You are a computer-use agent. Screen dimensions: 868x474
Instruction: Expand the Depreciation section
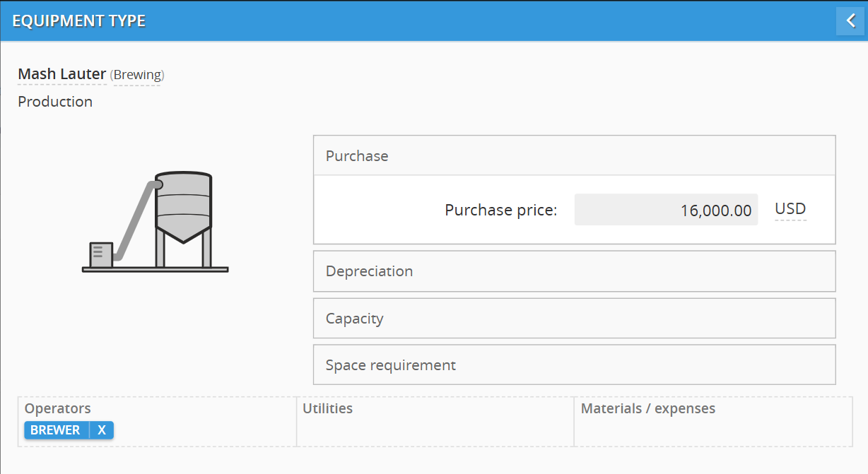(573, 271)
